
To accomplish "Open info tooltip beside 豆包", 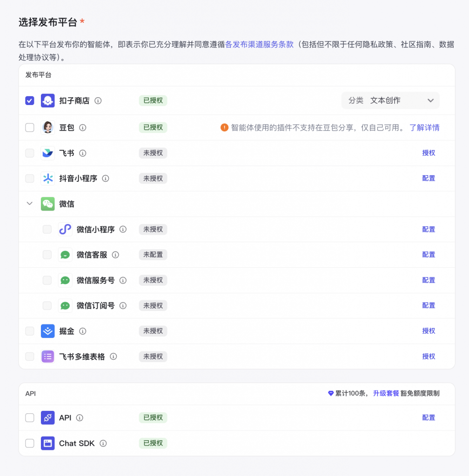I will point(83,128).
